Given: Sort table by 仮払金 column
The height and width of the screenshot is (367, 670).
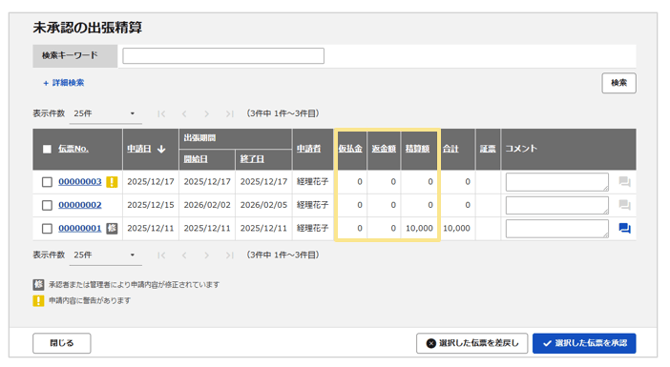Looking at the screenshot, I should 350,149.
